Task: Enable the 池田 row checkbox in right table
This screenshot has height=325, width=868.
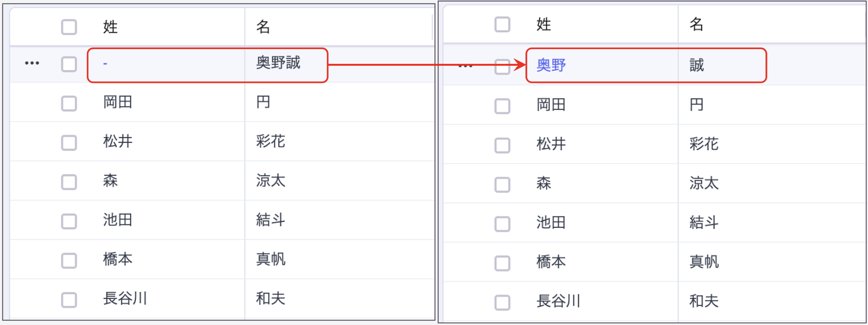Action: tap(502, 224)
